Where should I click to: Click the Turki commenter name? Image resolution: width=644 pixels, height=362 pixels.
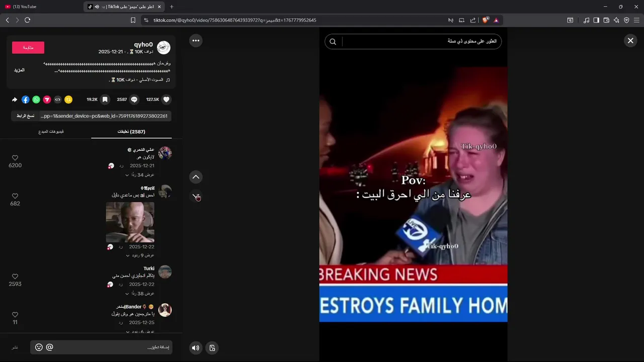coord(149,268)
